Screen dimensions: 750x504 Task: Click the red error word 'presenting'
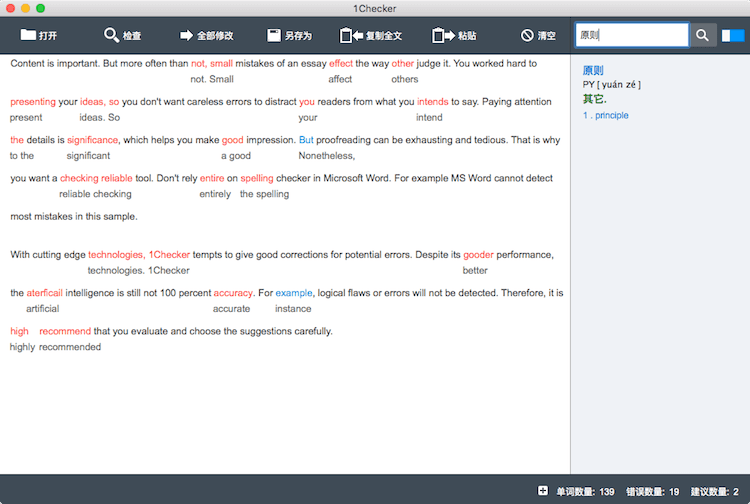click(33, 101)
